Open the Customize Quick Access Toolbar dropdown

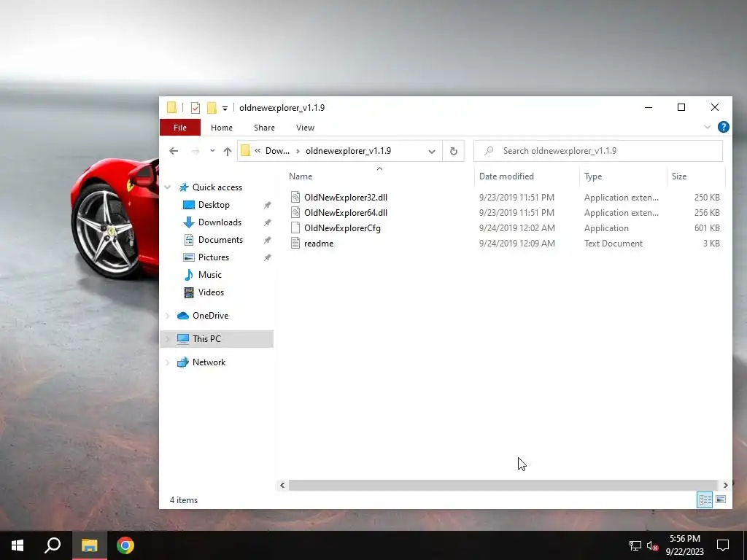click(225, 108)
